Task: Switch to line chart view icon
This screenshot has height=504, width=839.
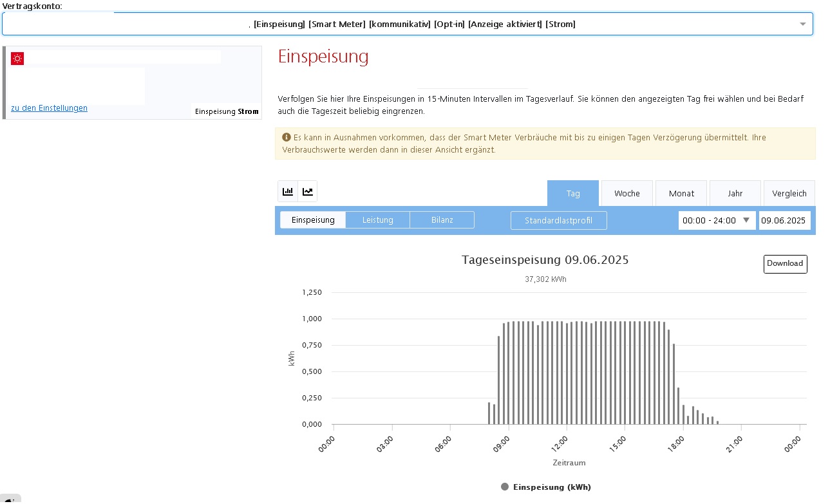Action: [x=308, y=192]
